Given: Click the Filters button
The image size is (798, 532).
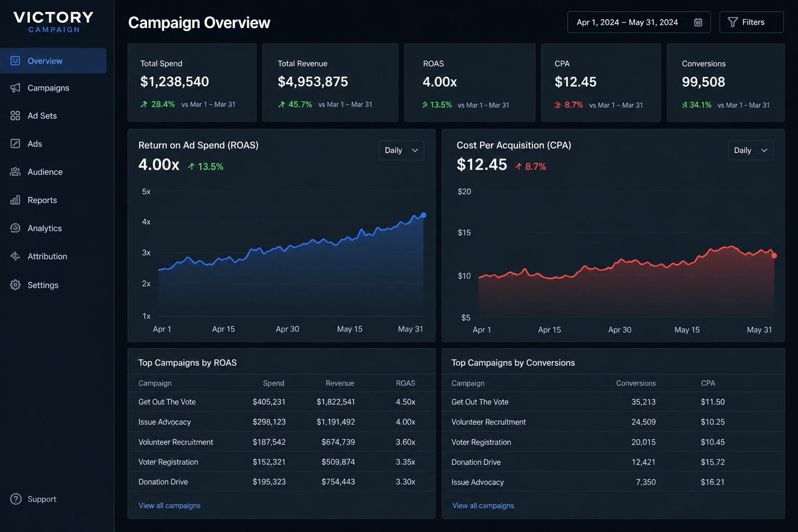Looking at the screenshot, I should click(x=751, y=22).
